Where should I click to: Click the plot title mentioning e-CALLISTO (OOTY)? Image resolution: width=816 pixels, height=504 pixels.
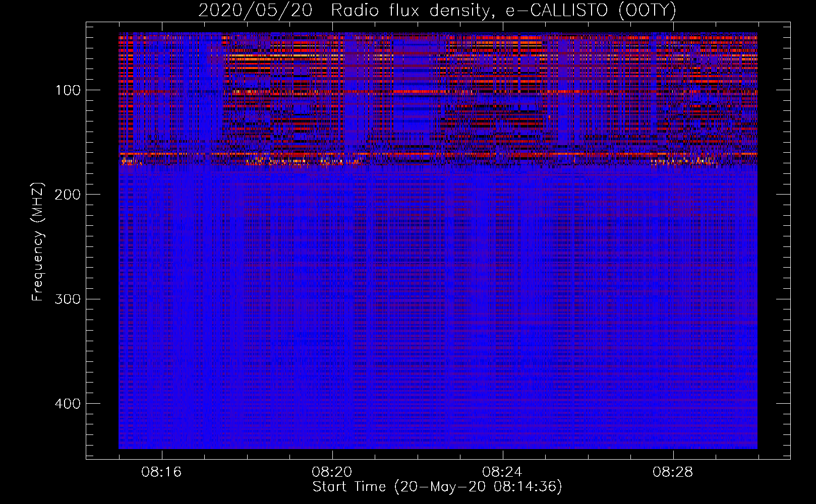pyautogui.click(x=437, y=10)
